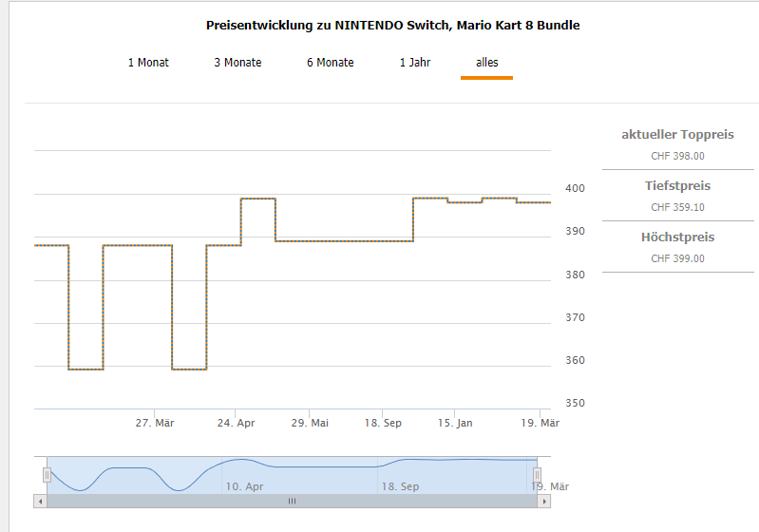
Task: Click the 400 y-axis price label
Action: [574, 188]
